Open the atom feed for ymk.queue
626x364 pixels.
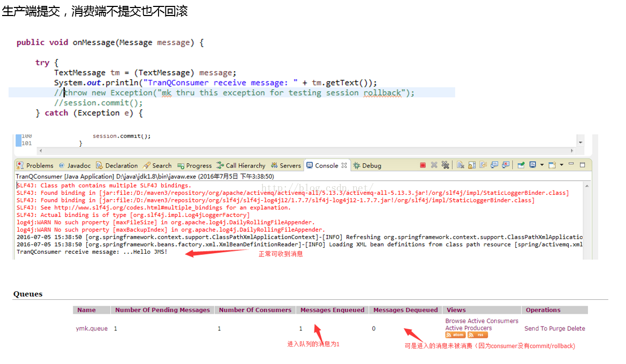click(x=456, y=335)
